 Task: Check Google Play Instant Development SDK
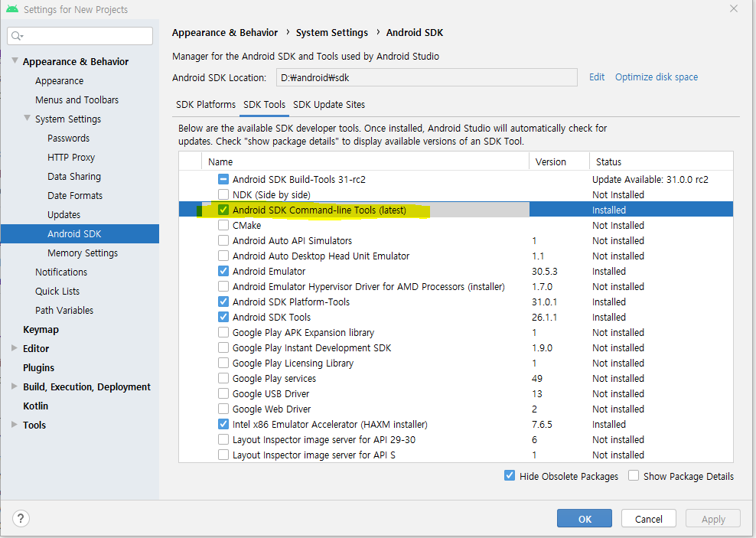click(223, 347)
